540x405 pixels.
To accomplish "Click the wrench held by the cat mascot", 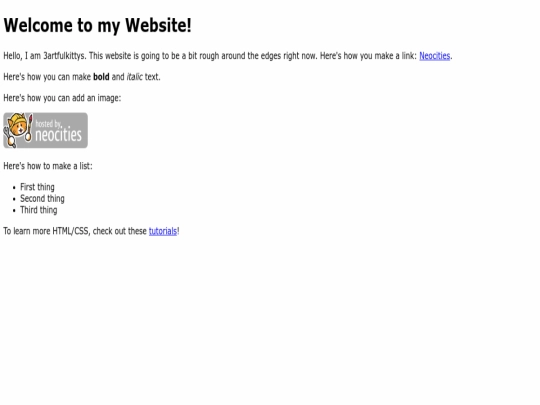I will coord(9,138).
